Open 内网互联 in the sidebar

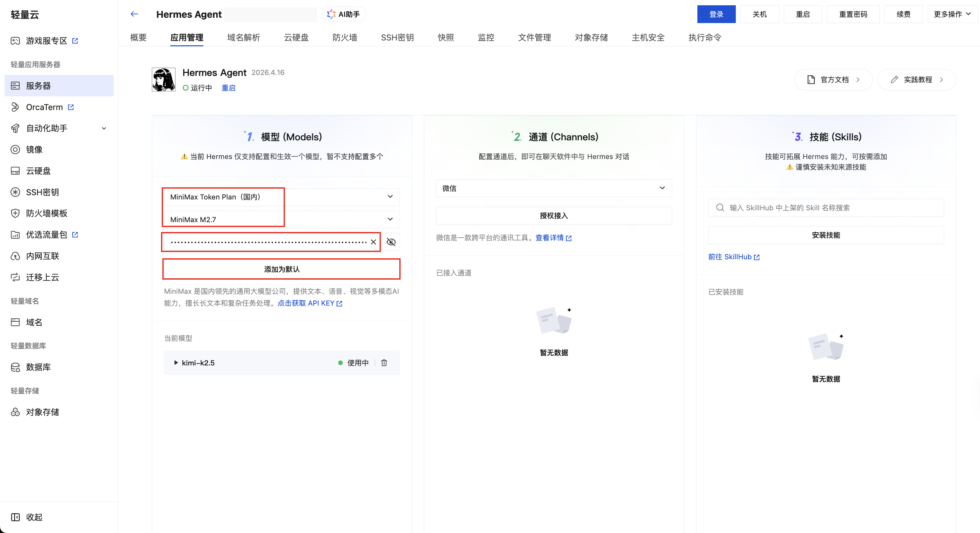[42, 256]
